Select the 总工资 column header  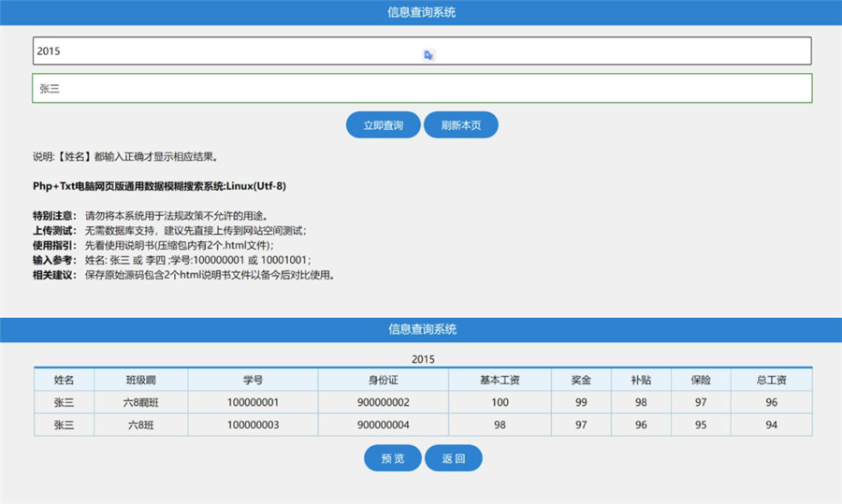coord(771,380)
